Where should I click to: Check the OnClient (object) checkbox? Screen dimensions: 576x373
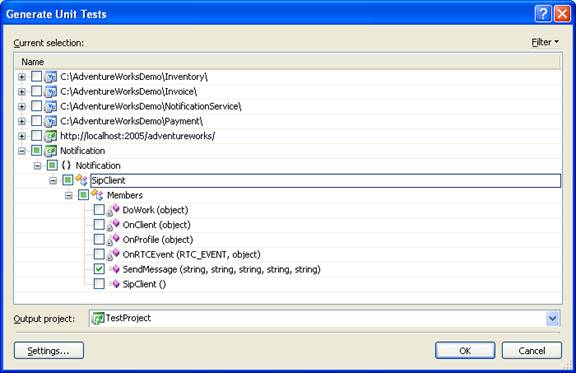(99, 225)
